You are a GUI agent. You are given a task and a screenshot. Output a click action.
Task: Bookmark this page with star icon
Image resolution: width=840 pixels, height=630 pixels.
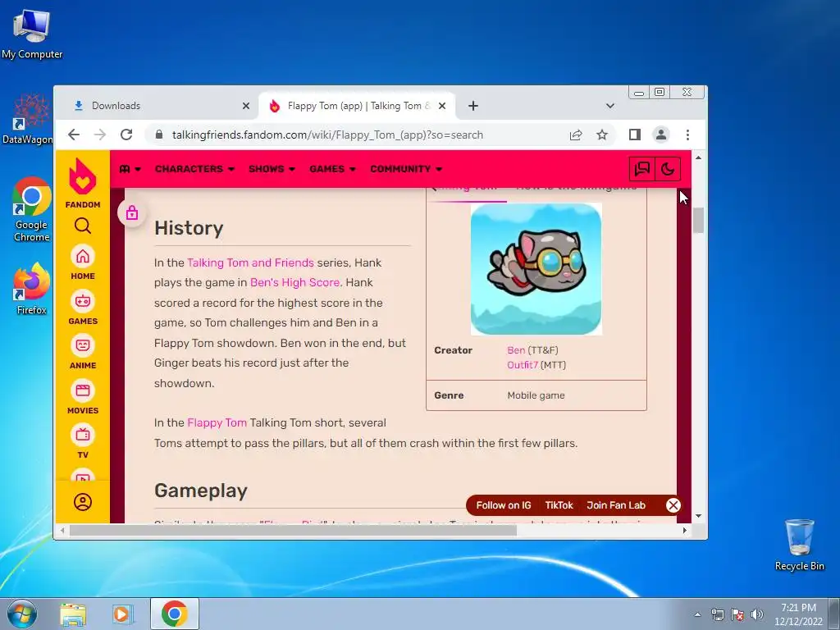602,135
